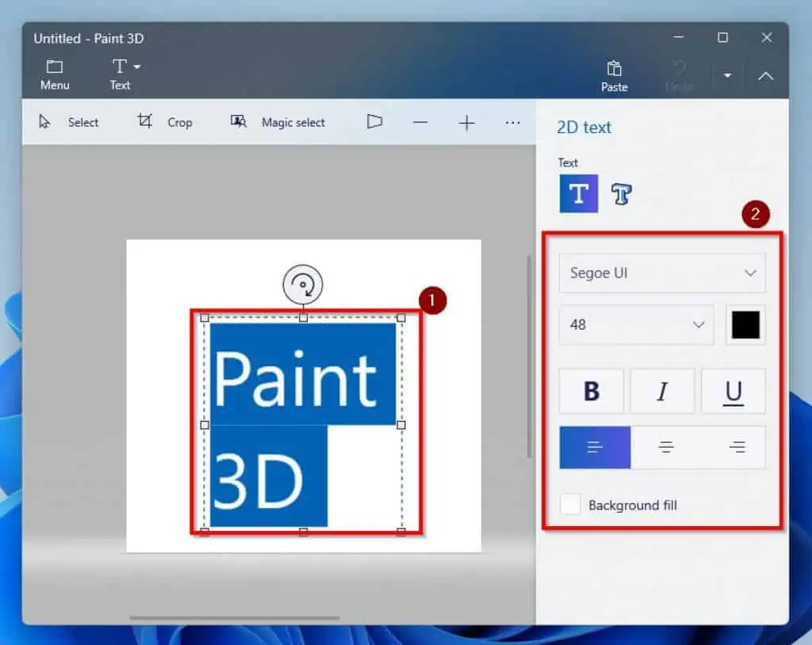Toggle bold text formatting
Viewport: 812px width, 645px height.
coord(591,391)
